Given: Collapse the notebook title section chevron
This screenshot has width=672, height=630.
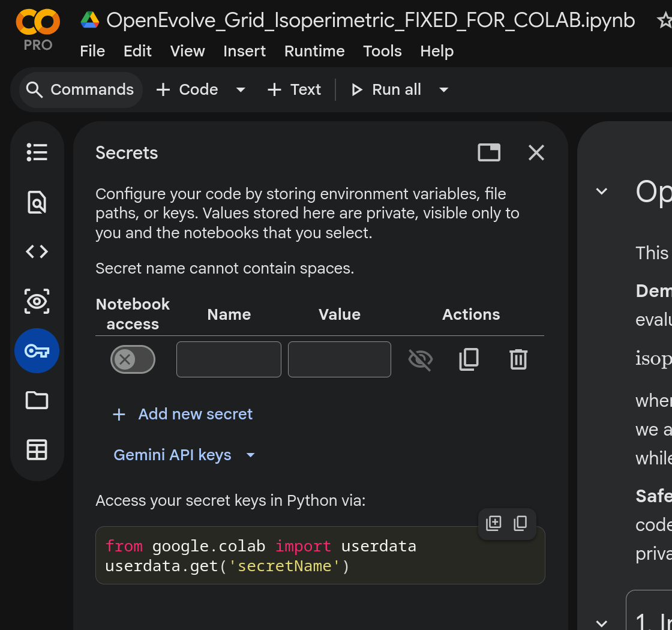Looking at the screenshot, I should (602, 191).
